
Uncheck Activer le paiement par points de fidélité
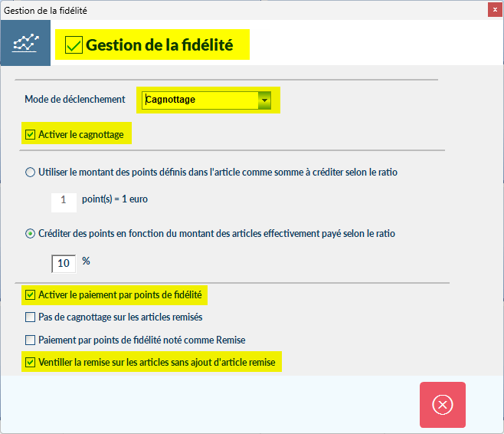click(30, 294)
